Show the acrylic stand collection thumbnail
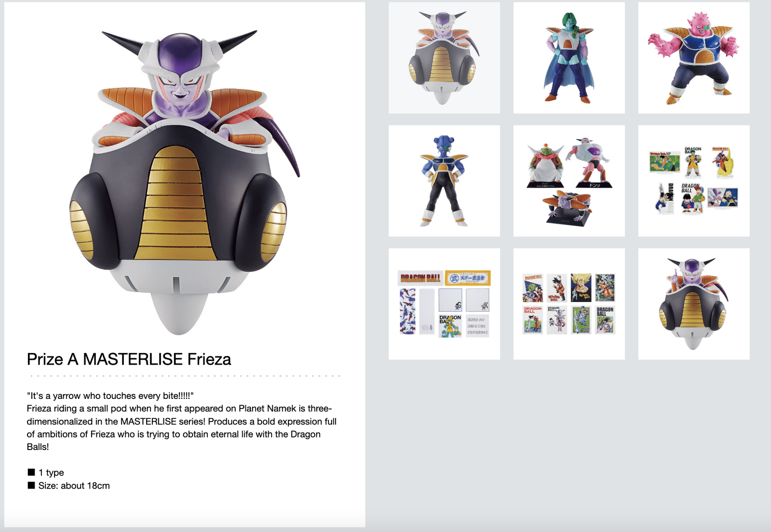 694,181
